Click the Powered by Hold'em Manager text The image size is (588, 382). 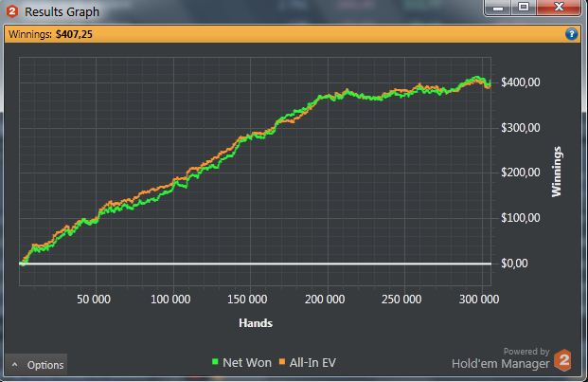click(x=501, y=358)
